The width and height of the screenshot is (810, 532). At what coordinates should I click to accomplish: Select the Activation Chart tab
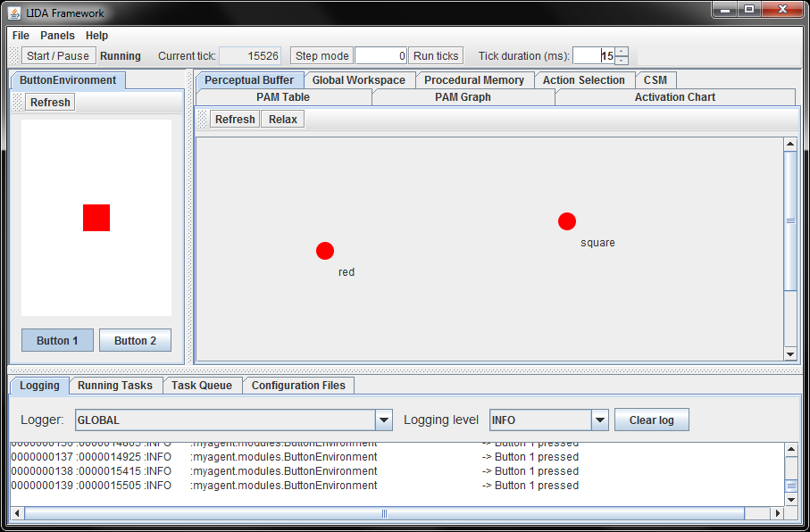click(674, 97)
